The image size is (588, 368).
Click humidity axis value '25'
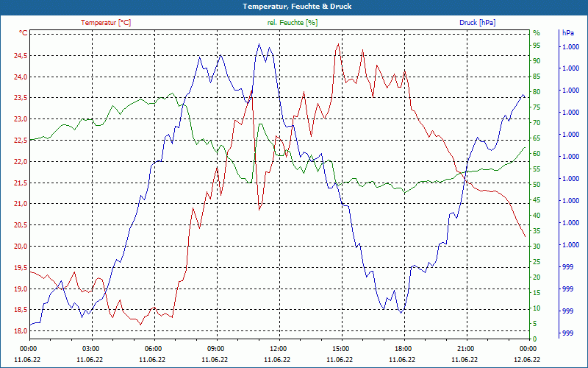click(x=537, y=262)
